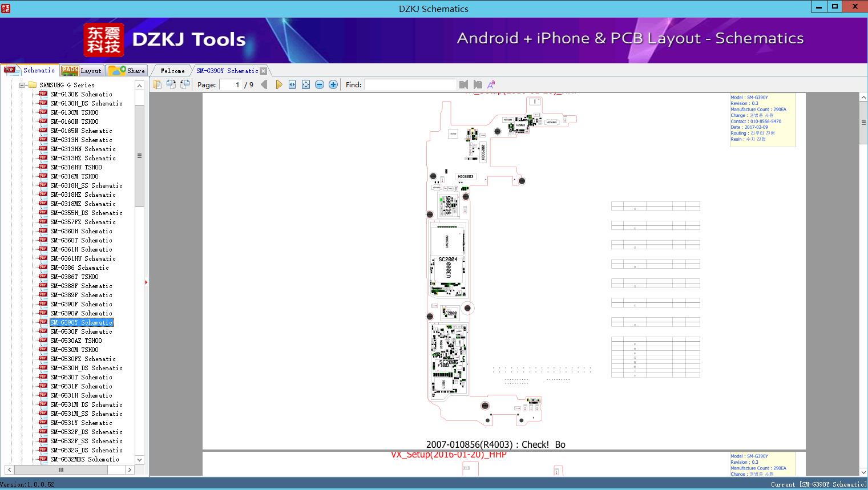Viewport: 868px width, 490px height.
Task: Open SM-G532F_DS Schematic entry
Action: click(86, 432)
